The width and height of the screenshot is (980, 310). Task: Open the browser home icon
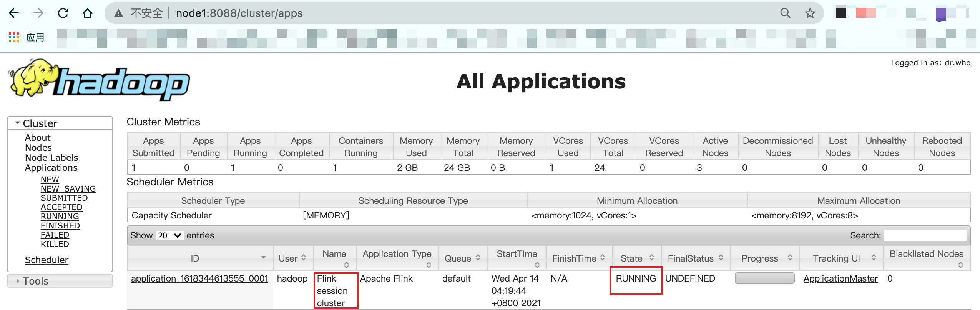tap(88, 13)
